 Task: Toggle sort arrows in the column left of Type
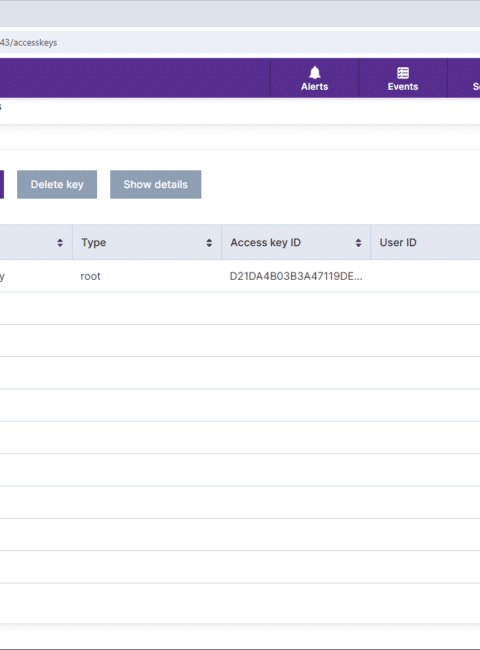[x=60, y=243]
